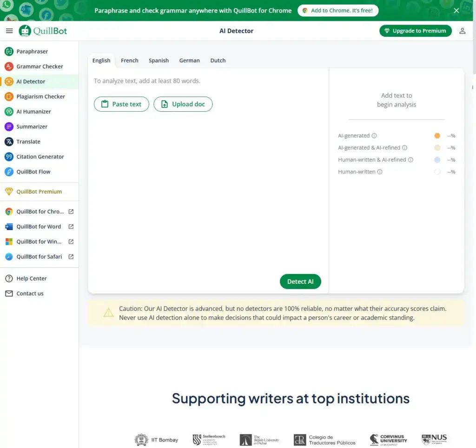Click the AI Detector sidebar icon
The height and width of the screenshot is (448, 476).
pyautogui.click(x=9, y=81)
